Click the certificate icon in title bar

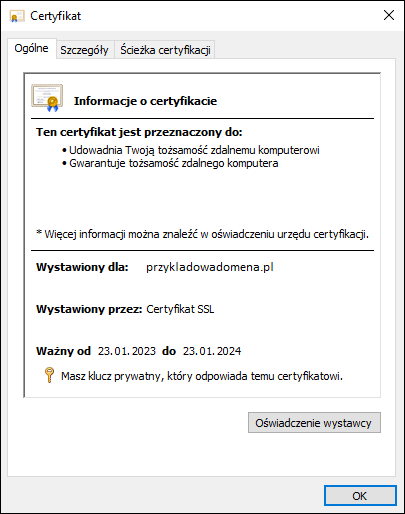pyautogui.click(x=17, y=16)
